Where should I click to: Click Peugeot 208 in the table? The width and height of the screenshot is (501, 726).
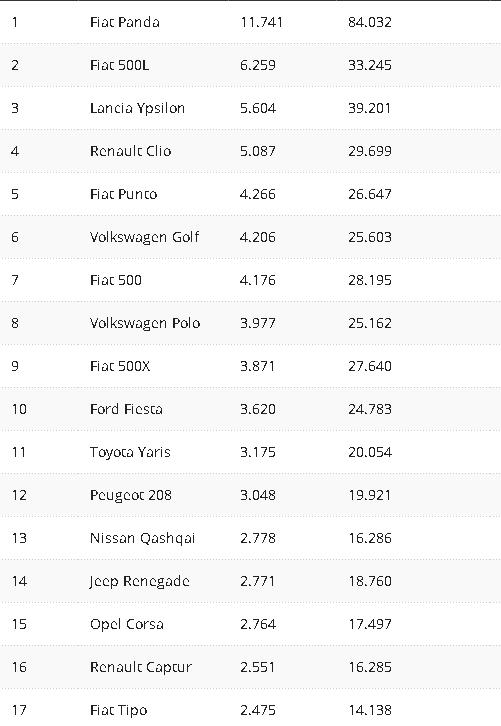point(131,495)
